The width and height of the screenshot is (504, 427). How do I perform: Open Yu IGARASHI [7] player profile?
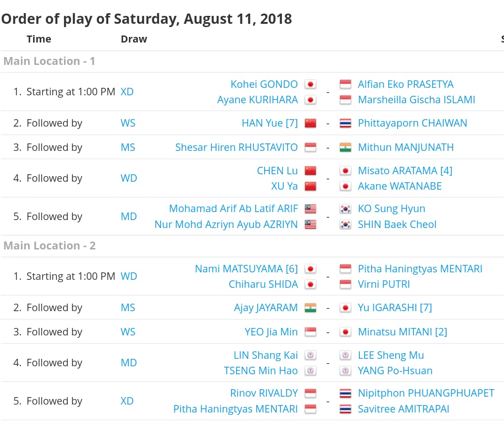[x=395, y=307]
